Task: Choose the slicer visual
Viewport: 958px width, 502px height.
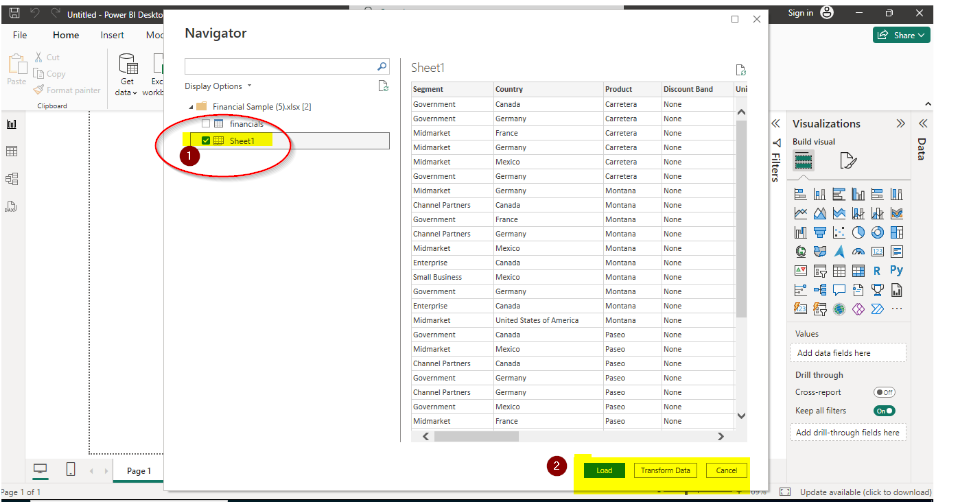Action: tap(819, 271)
